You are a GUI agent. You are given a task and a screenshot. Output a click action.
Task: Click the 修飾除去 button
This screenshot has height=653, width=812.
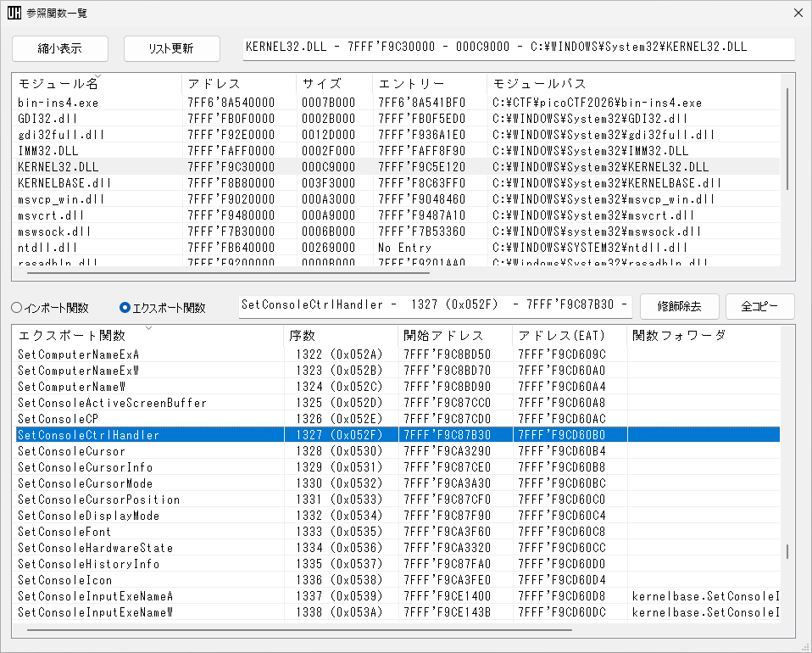(x=678, y=306)
